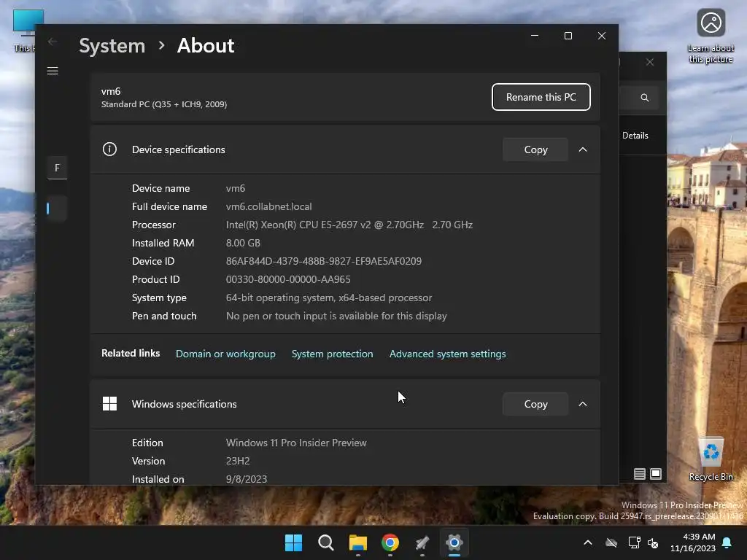This screenshot has width=747, height=560.
Task: Copy the Device specifications
Action: coord(535,149)
